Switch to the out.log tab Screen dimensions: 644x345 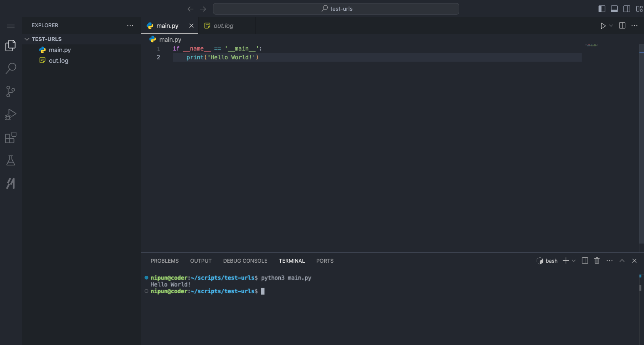223,26
